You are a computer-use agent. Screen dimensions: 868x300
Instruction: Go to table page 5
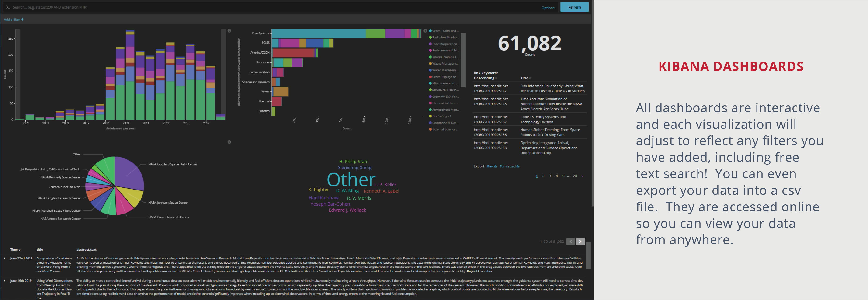(x=563, y=176)
